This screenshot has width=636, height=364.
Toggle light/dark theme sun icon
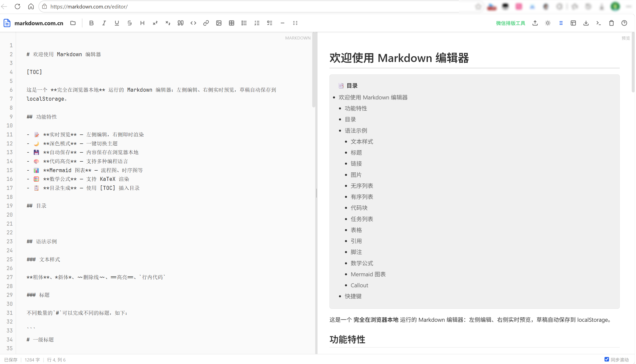tap(548, 23)
